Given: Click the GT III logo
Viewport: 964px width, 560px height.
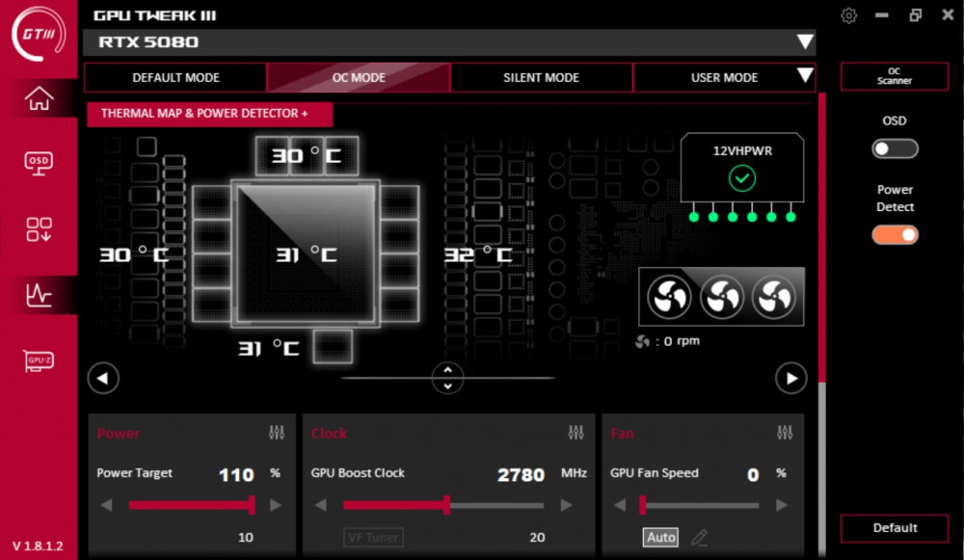Looking at the screenshot, I should point(39,34).
